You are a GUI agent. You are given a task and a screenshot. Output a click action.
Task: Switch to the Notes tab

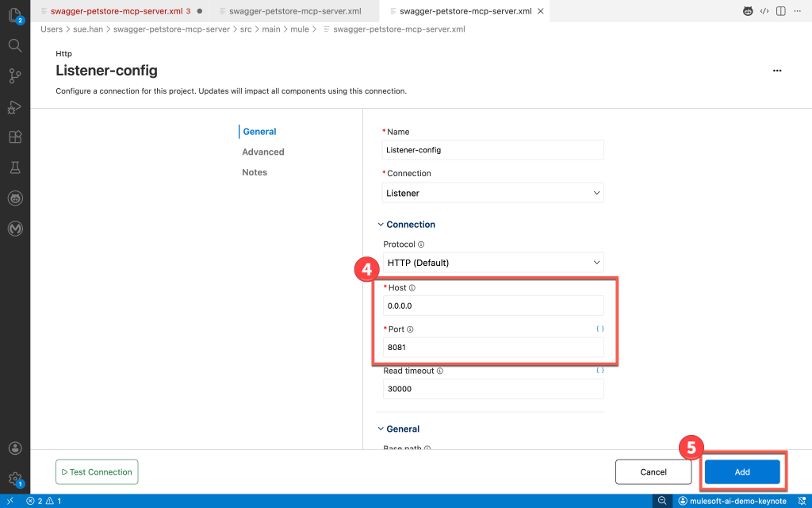coord(255,172)
